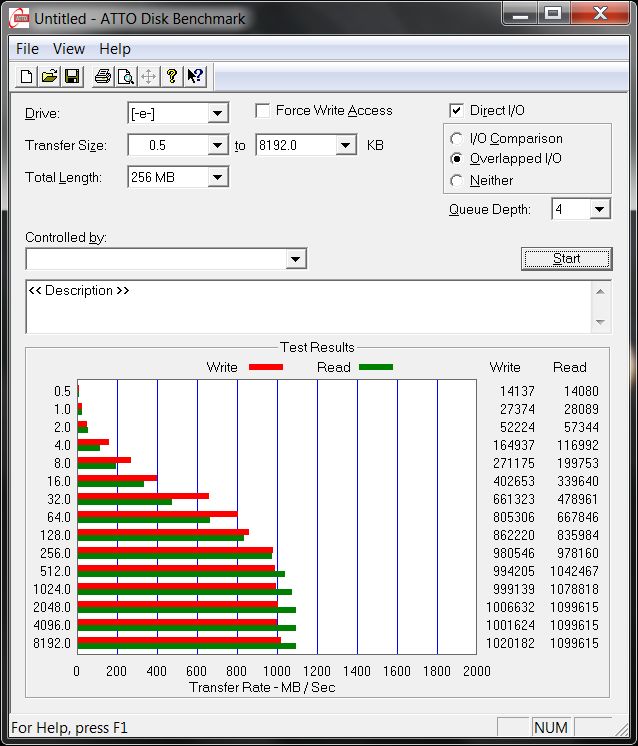Click the Open file toolbar icon
The width and height of the screenshot is (638, 746).
[49, 76]
